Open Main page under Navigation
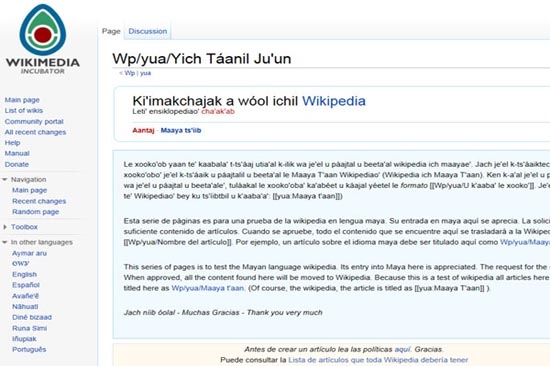Image resolution: width=550 pixels, height=366 pixels. 29,190
